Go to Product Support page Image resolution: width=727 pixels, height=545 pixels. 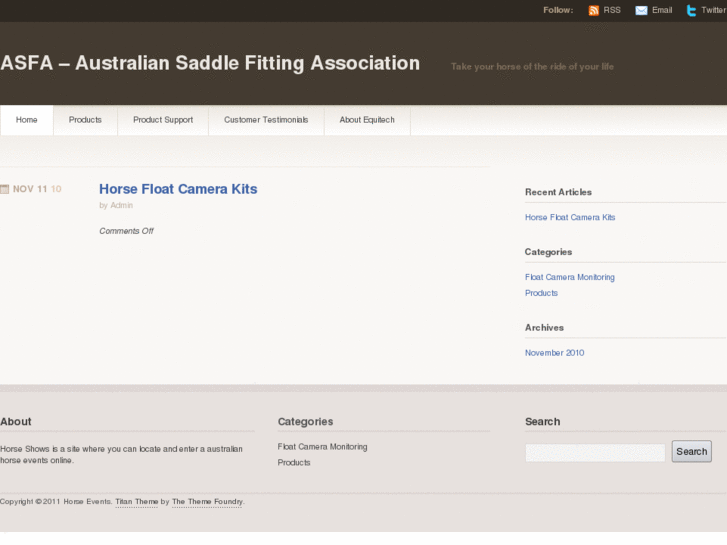(x=163, y=120)
